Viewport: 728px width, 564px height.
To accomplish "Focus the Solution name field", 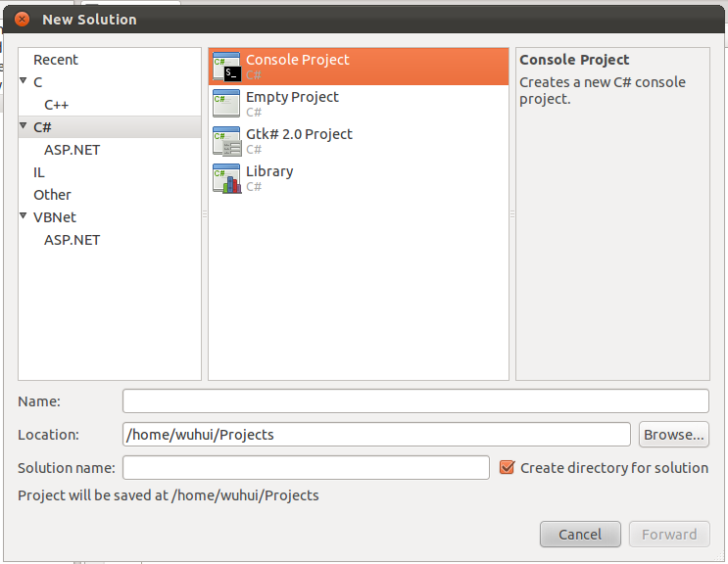I will [306, 467].
